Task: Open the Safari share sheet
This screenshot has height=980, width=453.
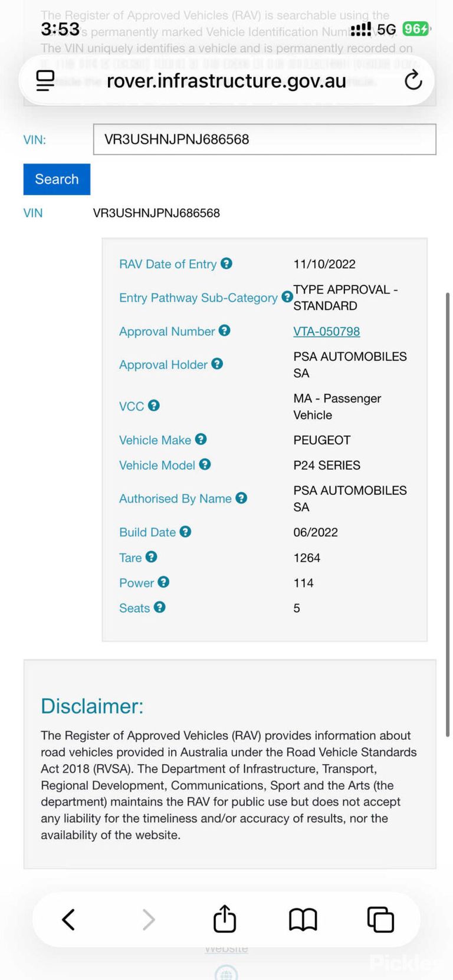Action: tap(225, 919)
